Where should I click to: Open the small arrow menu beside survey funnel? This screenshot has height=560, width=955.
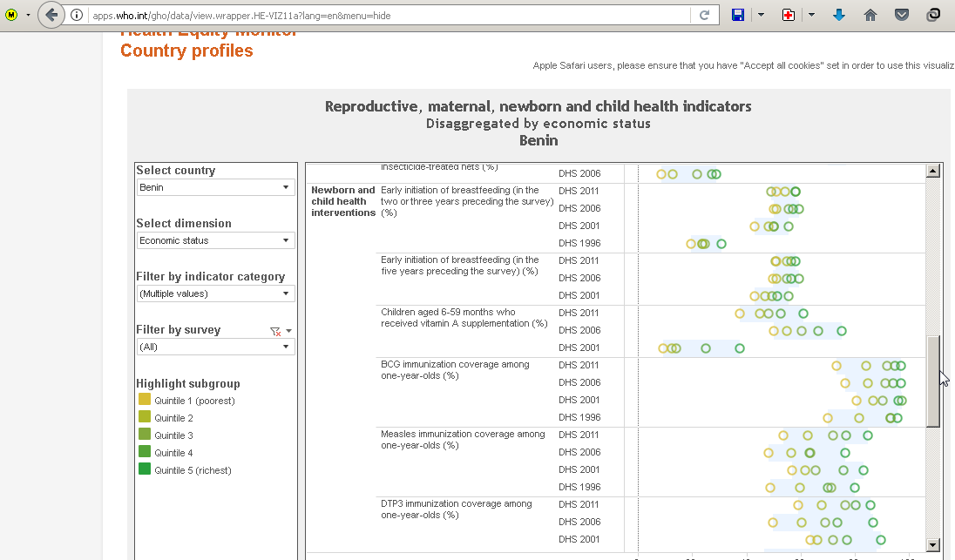[x=288, y=331]
